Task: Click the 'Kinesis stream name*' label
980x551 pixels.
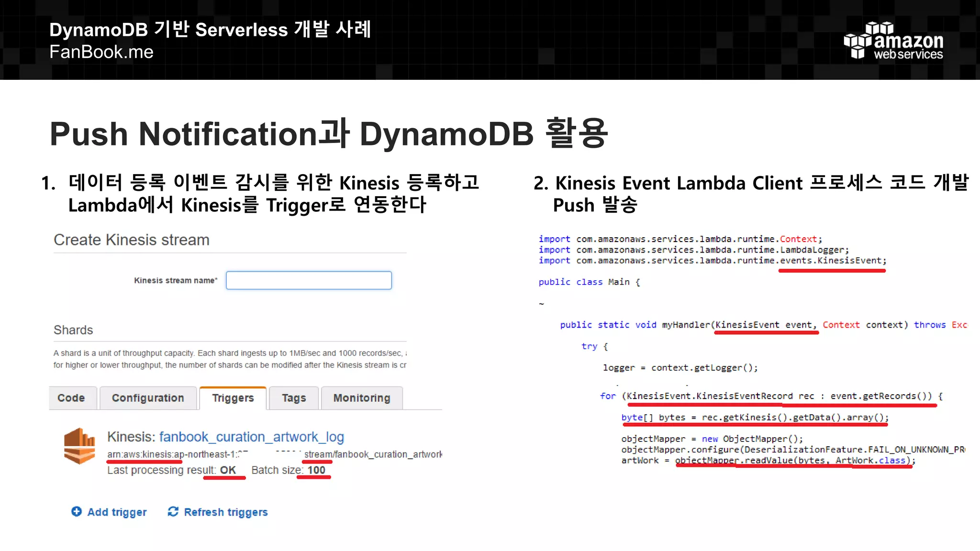Action: 176,280
